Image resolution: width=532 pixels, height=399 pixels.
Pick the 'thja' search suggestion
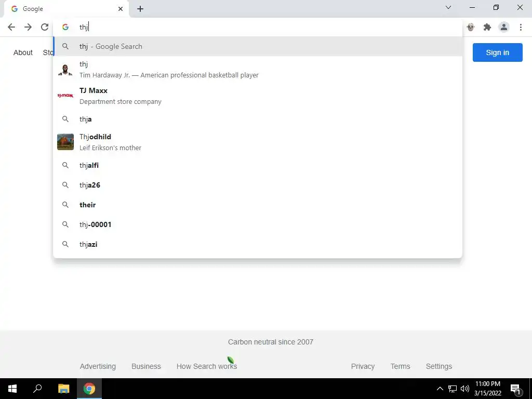[x=258, y=119]
